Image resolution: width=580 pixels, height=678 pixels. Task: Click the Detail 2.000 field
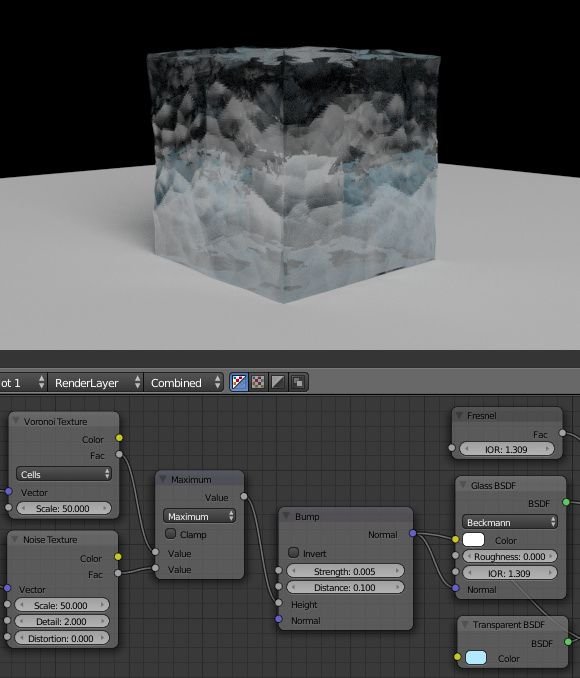[x=62, y=621]
